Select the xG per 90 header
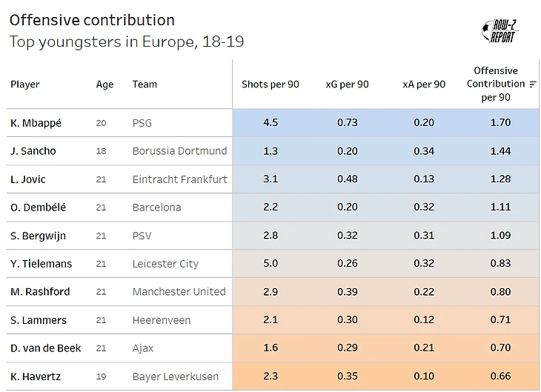The height and width of the screenshot is (392, 541). click(347, 84)
